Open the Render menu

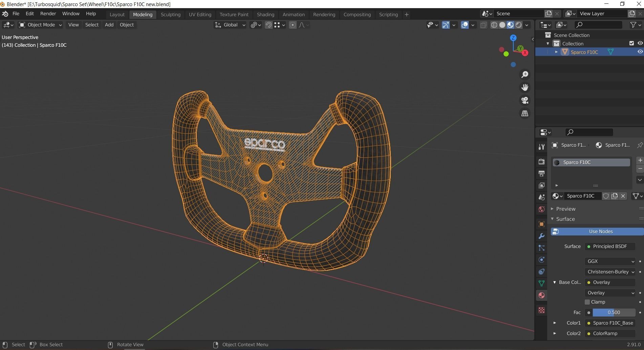pyautogui.click(x=48, y=14)
